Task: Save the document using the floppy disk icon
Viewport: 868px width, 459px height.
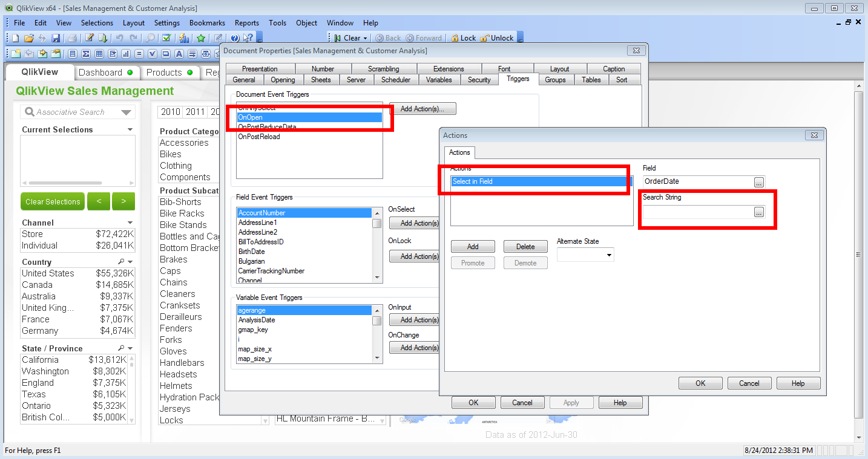Action: 56,38
